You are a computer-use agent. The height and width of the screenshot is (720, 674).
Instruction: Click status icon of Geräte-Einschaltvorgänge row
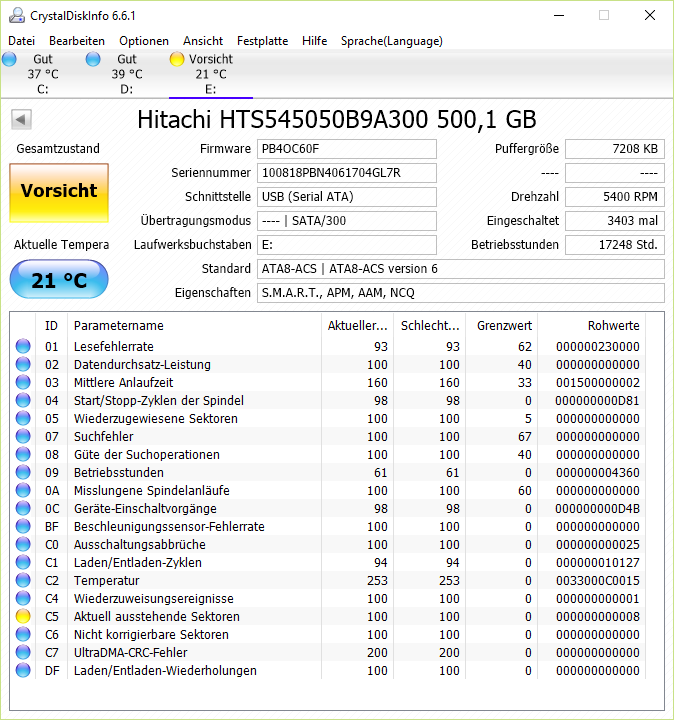point(23,508)
